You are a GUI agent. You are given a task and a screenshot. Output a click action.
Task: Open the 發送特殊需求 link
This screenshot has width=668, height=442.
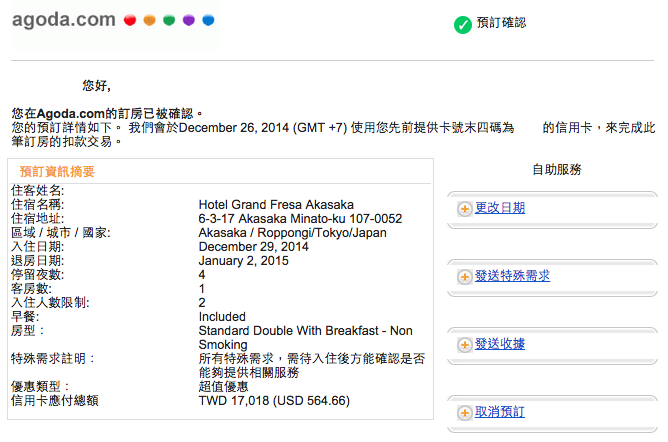point(512,276)
